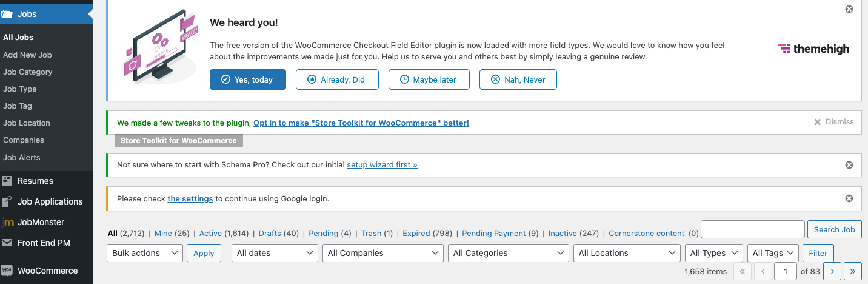The image size is (868, 284).
Task: Open the All Categories dropdown
Action: coord(509,253)
